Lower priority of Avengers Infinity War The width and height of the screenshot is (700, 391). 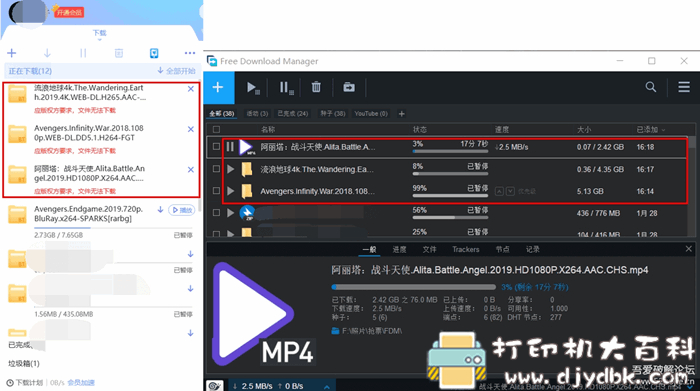pyautogui.click(x=510, y=191)
